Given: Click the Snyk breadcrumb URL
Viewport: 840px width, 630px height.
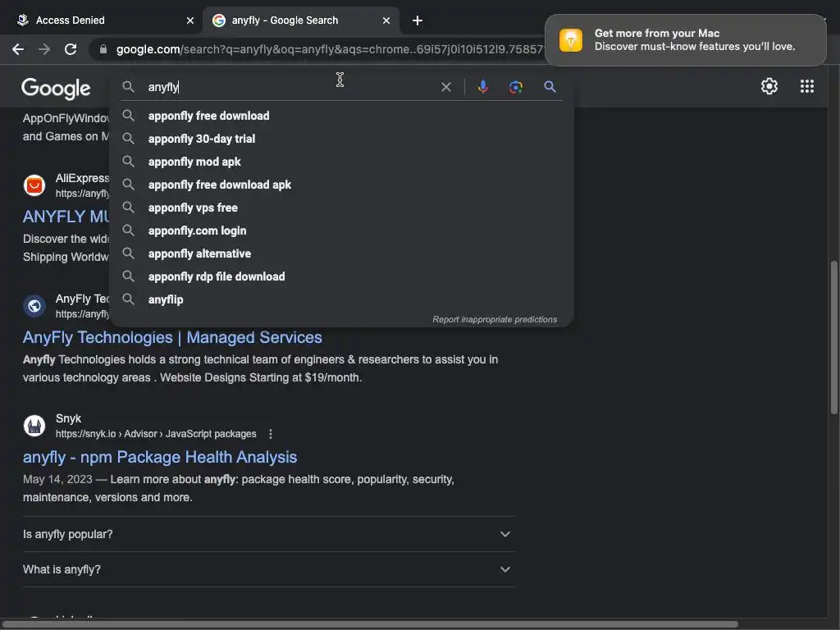Looking at the screenshot, I should (x=156, y=434).
